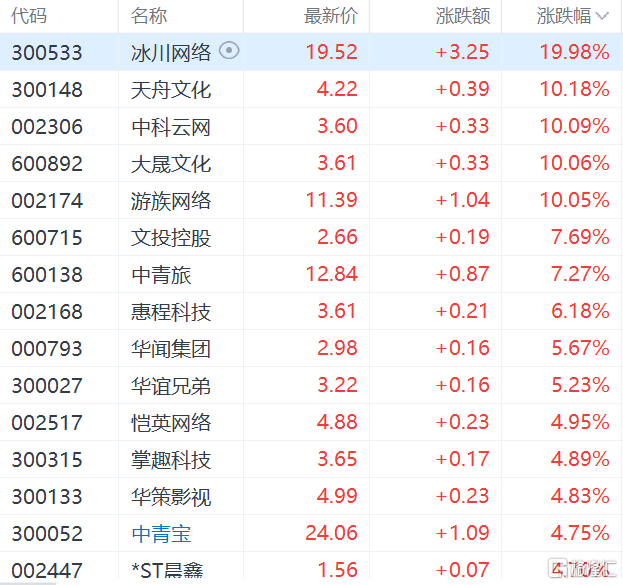This screenshot has height=585, width=623.
Task: Select the 华策影视 stock name
Action: [171, 497]
